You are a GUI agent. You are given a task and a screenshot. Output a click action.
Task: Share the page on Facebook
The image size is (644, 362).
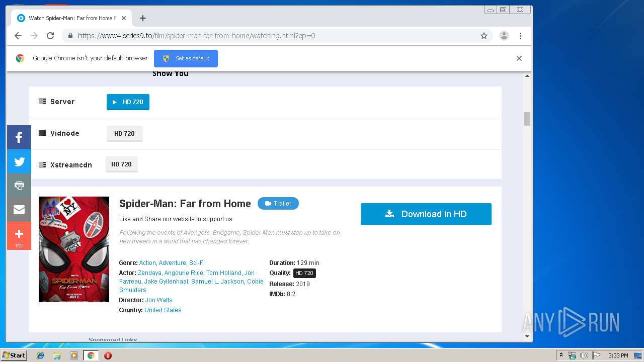click(x=19, y=137)
